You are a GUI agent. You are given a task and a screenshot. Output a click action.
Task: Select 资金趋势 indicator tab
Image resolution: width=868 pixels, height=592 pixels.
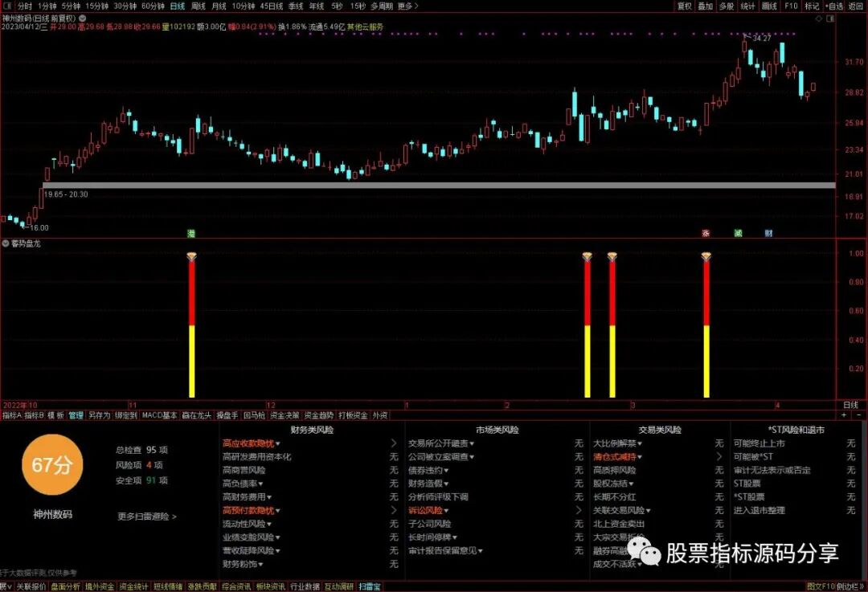click(319, 415)
